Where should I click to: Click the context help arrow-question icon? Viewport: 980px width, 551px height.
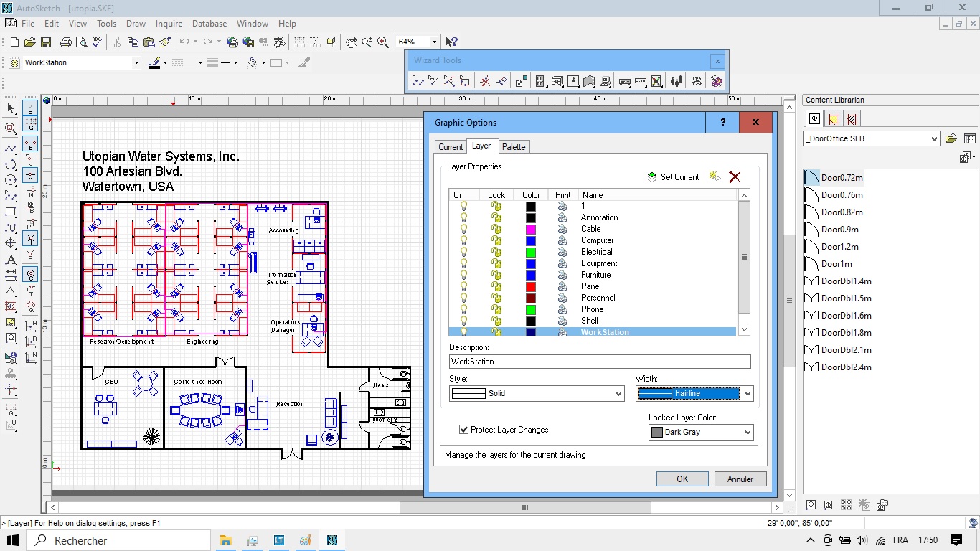(x=451, y=42)
